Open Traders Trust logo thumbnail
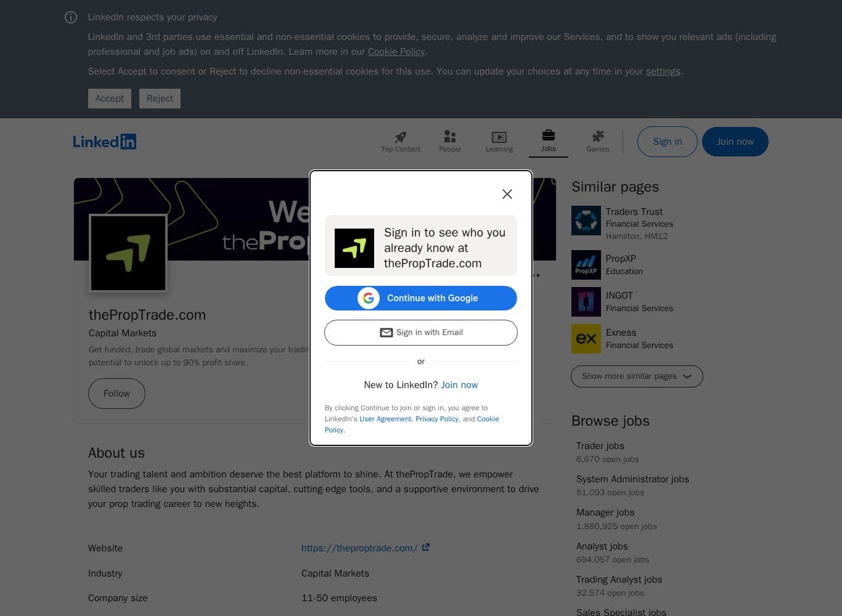 coord(586,221)
